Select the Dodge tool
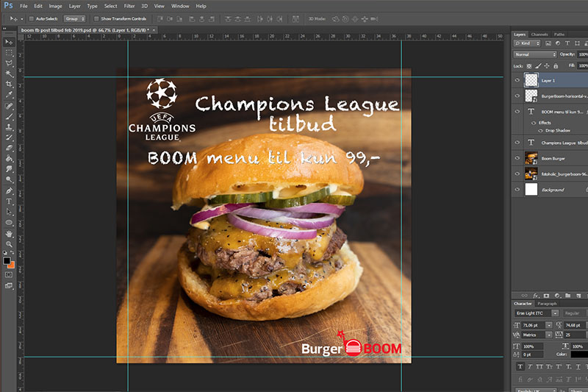588x392 pixels. [x=9, y=179]
